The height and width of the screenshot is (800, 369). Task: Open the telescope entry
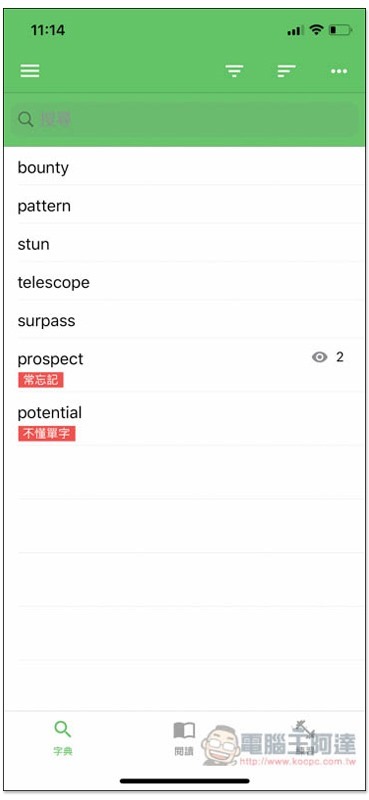tap(184, 282)
